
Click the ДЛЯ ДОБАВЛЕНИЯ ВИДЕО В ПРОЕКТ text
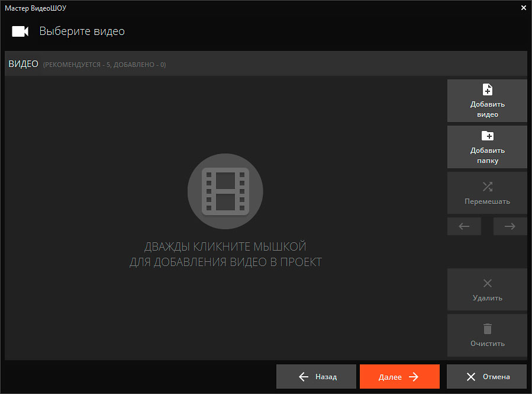pos(225,262)
